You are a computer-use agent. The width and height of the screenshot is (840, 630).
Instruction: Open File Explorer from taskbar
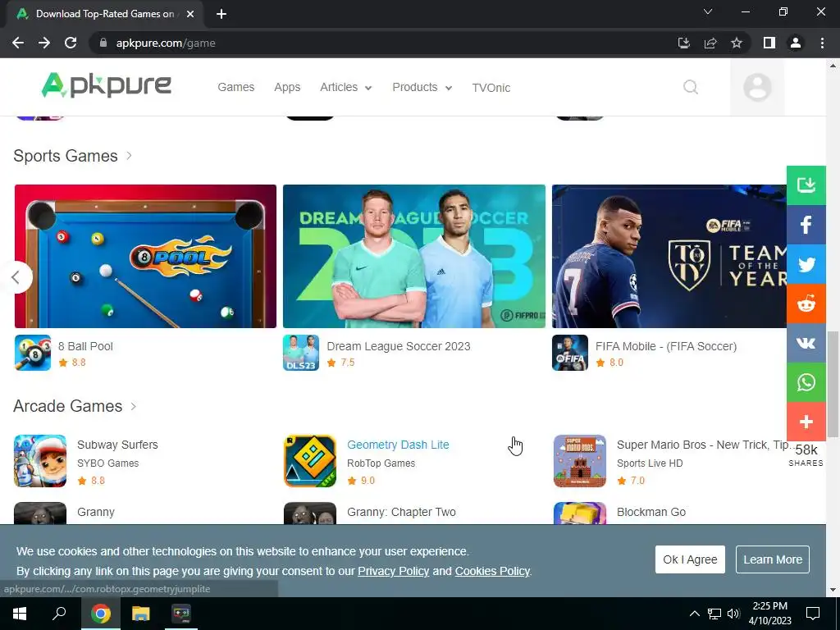[140, 614]
